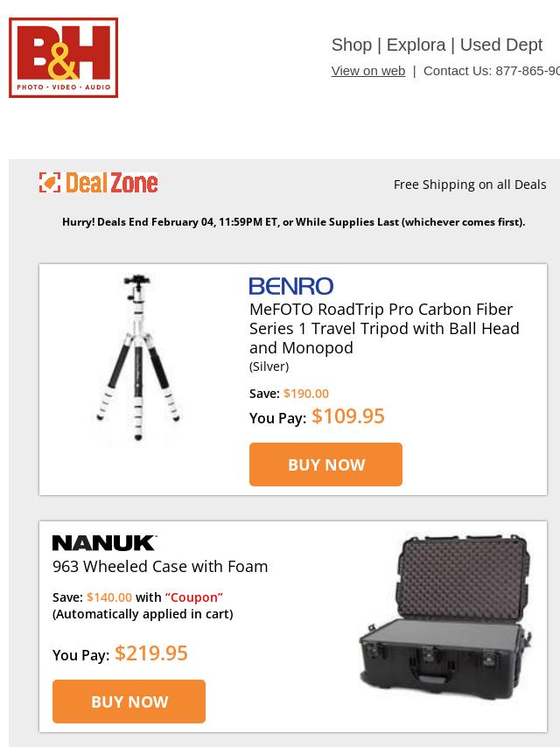Open the Deal Zone logo text
560x747 pixels.
point(111,183)
